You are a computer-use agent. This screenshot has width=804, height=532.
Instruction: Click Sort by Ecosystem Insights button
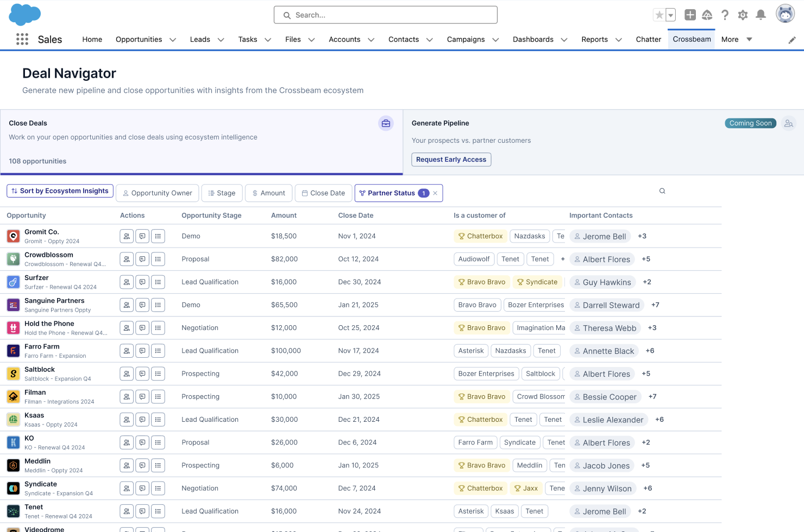click(x=60, y=191)
